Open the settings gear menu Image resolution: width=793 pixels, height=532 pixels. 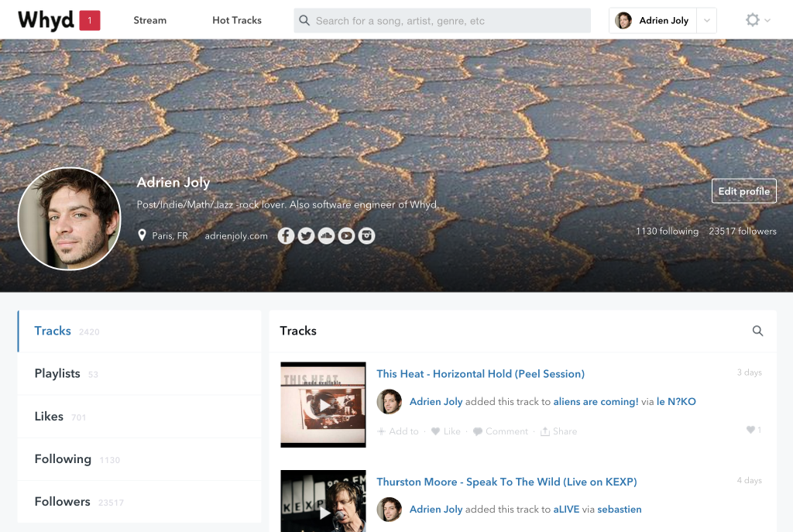(x=753, y=20)
